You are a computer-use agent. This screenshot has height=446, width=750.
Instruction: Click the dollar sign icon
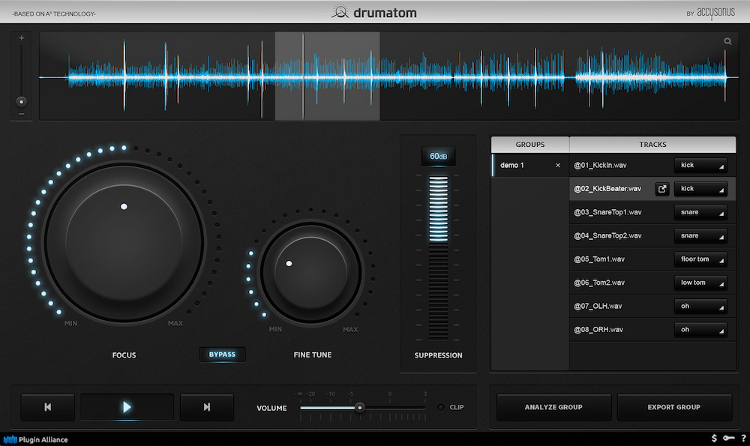point(714,438)
